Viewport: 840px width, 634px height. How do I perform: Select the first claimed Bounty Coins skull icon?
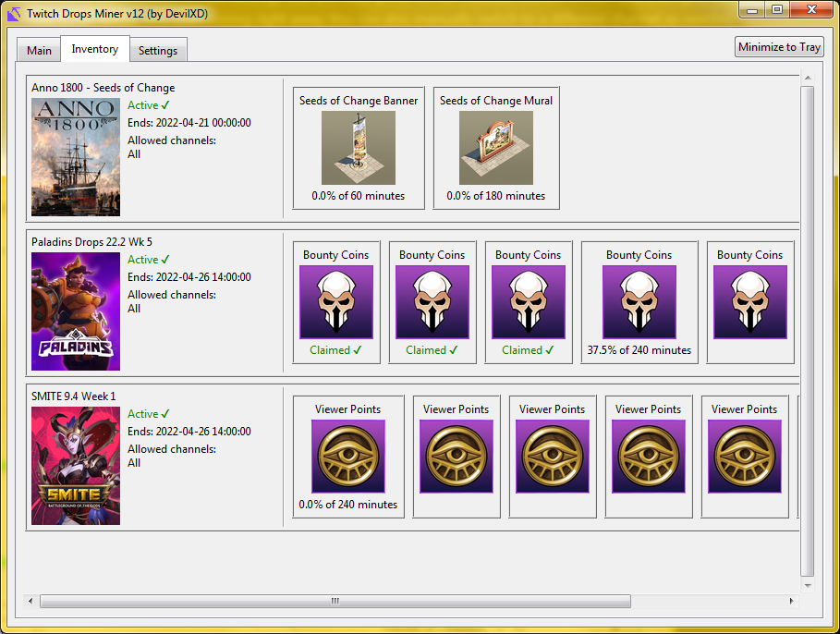(336, 303)
